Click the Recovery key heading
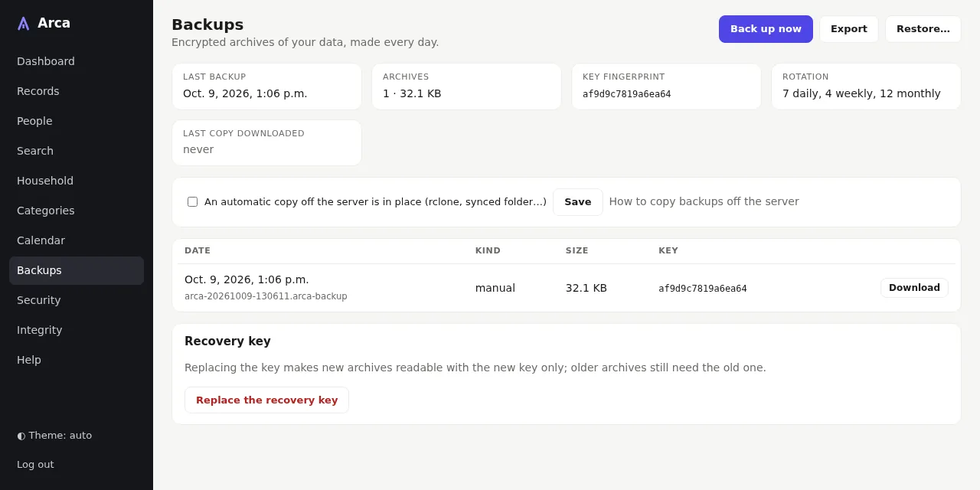Viewport: 980px width, 490px height. coord(227,341)
